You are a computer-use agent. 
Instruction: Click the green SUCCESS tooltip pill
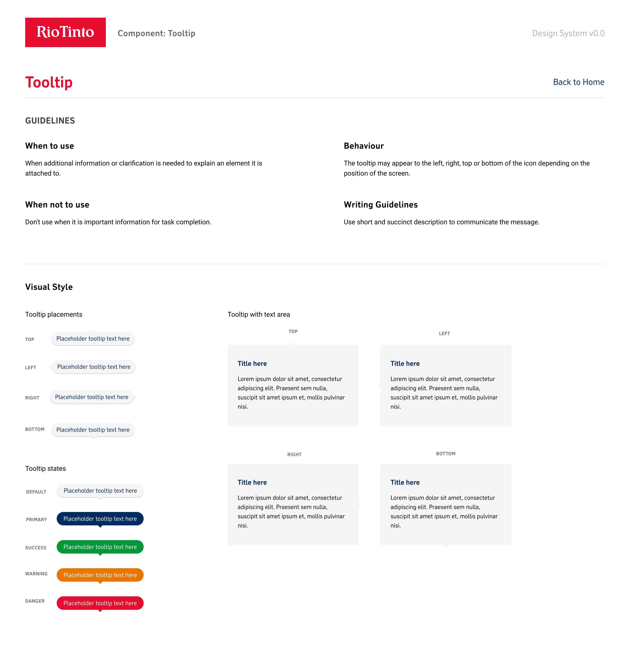(x=100, y=547)
